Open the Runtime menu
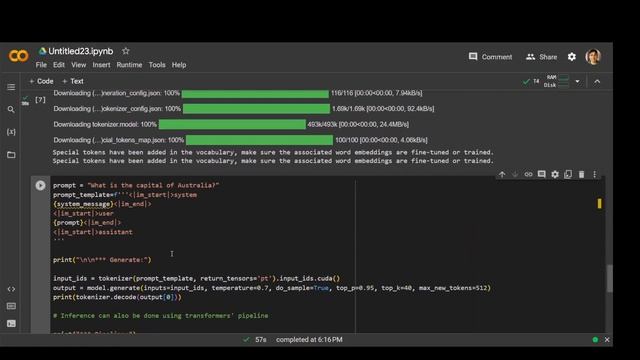Image resolution: width=640 pixels, height=360 pixels. [x=129, y=65]
